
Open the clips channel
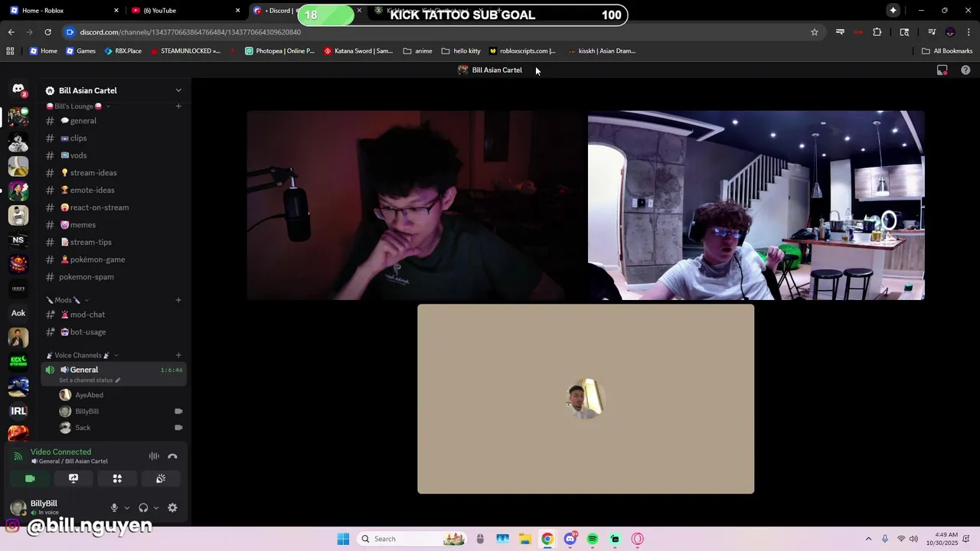click(x=113, y=139)
